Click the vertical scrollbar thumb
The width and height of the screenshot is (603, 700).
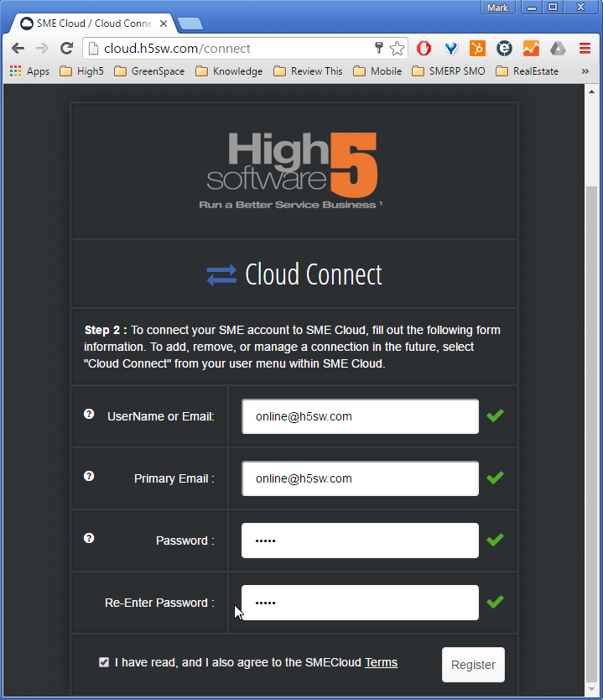[x=591, y=435]
